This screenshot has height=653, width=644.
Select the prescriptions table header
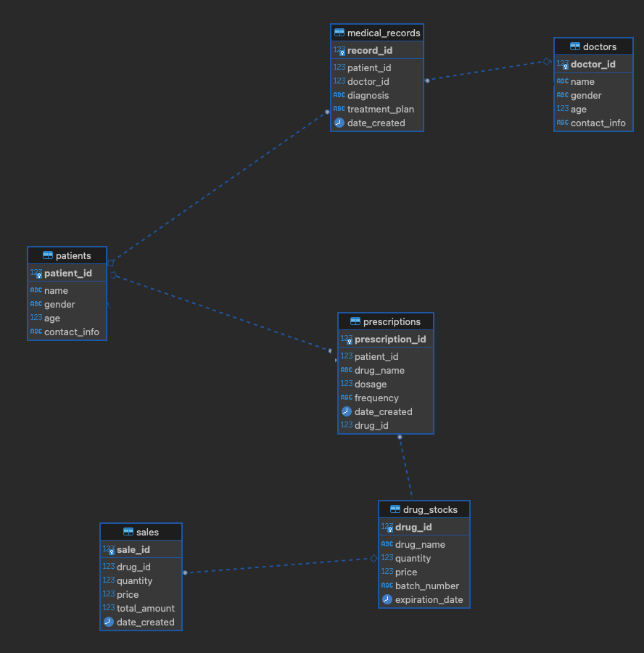click(x=386, y=321)
